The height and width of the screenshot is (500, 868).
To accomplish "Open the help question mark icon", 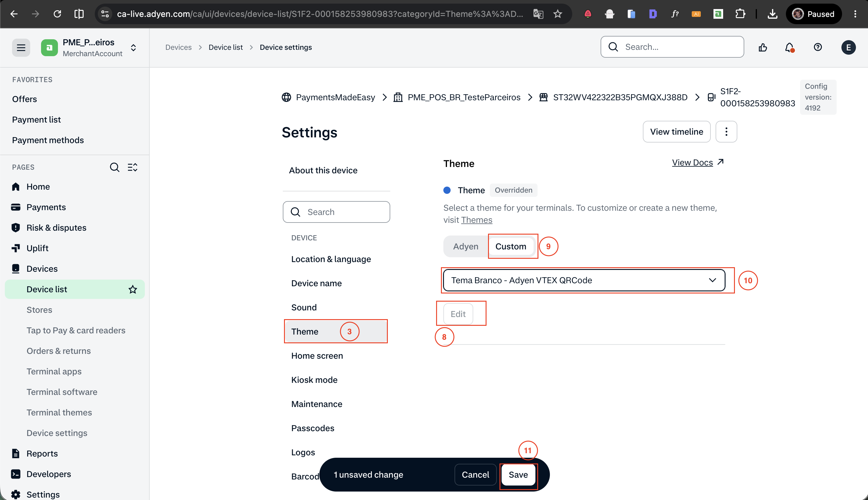I will click(x=818, y=47).
